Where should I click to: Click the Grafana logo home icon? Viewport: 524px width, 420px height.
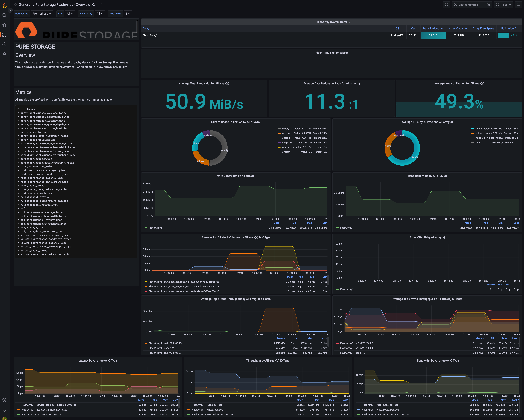coord(4,5)
